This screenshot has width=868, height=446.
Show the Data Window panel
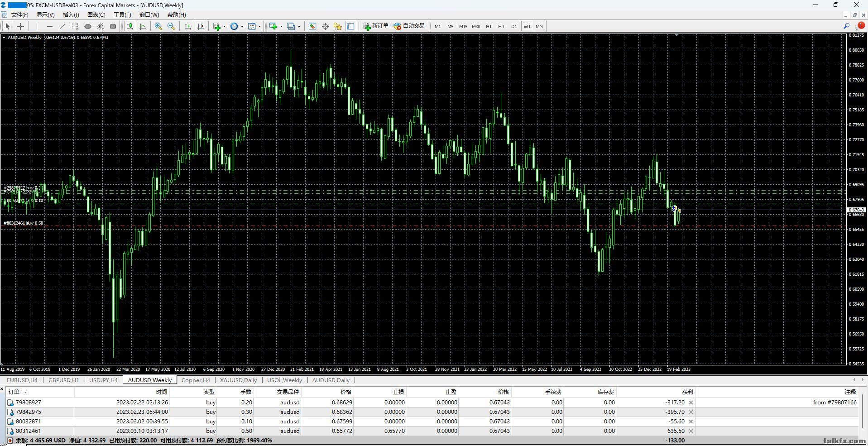point(325,26)
